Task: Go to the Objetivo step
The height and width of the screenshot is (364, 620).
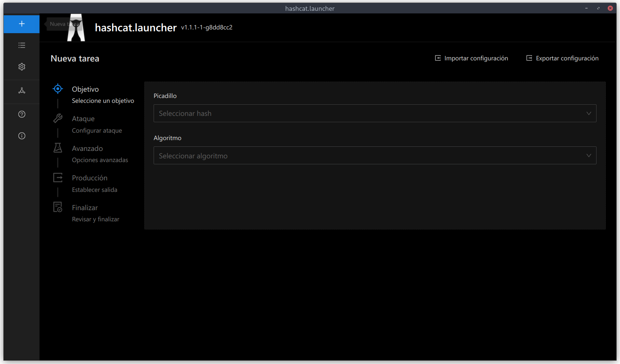Action: pyautogui.click(x=85, y=89)
